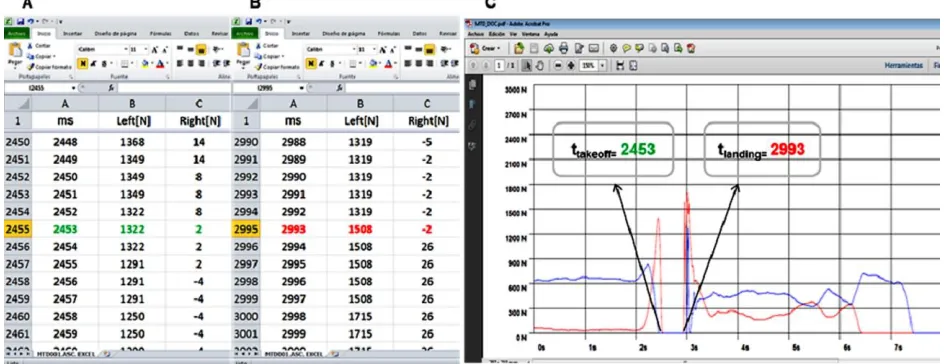
Task: Increase font size in Excel window A
Action: (155, 49)
